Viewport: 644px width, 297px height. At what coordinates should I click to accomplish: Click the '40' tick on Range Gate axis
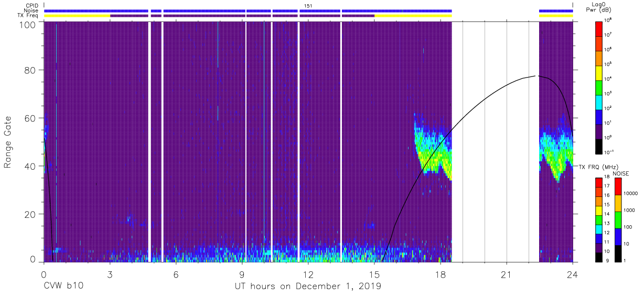click(29, 166)
